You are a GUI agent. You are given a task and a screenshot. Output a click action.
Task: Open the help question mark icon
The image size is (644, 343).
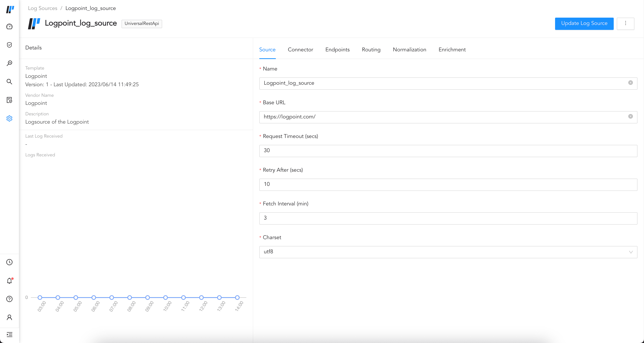point(9,299)
